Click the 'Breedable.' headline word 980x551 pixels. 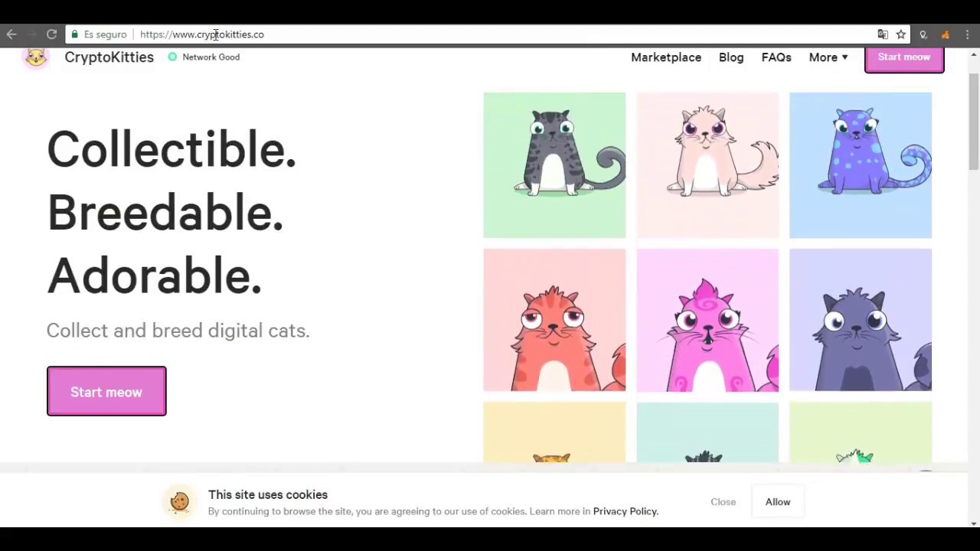coord(165,213)
